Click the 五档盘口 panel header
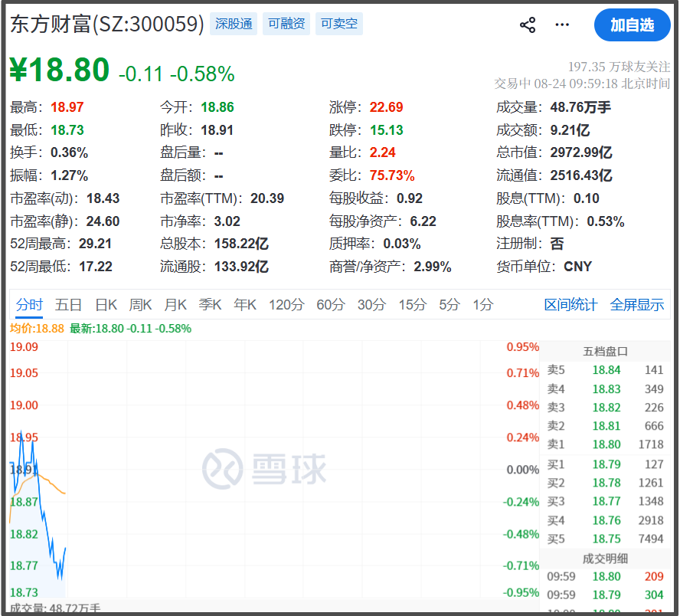The image size is (680, 616). [x=606, y=352]
